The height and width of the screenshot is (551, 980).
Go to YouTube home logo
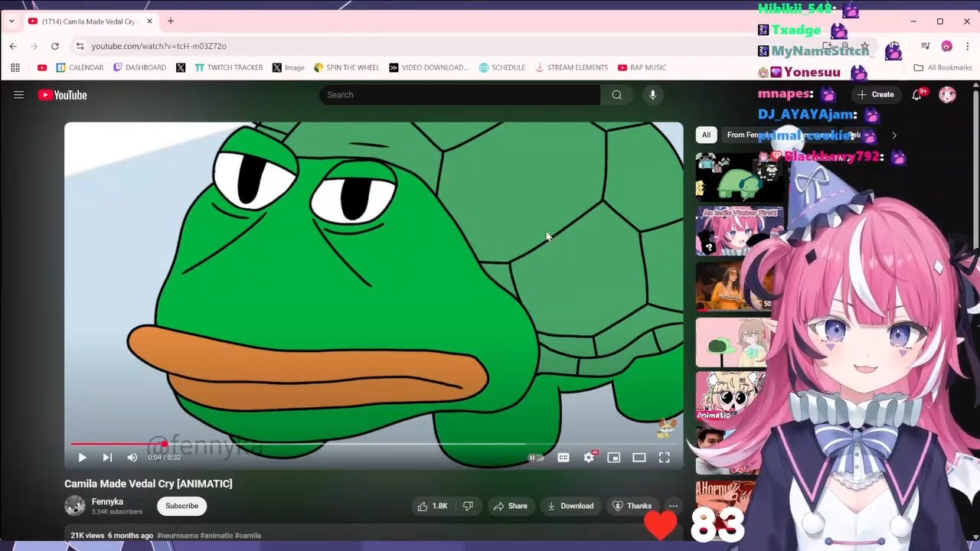click(x=63, y=95)
